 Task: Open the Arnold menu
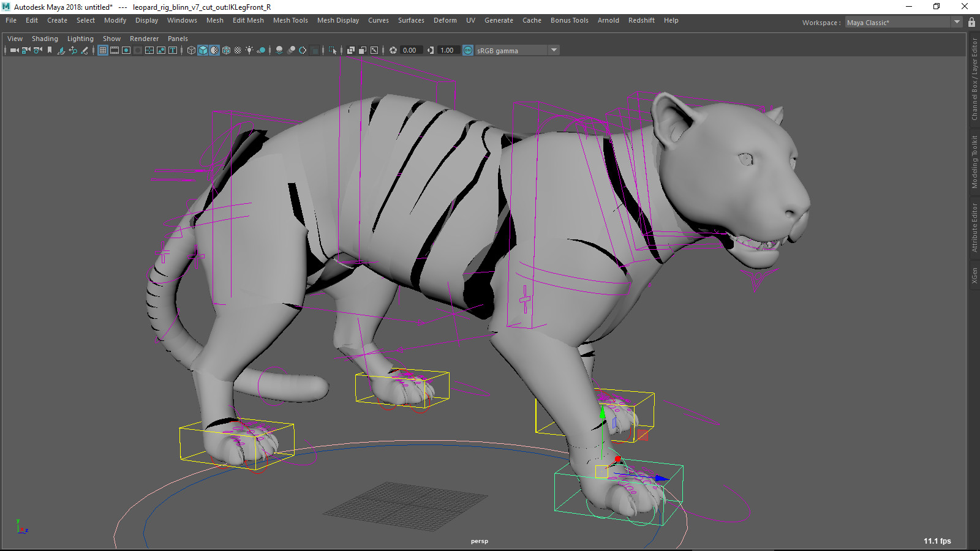click(608, 20)
